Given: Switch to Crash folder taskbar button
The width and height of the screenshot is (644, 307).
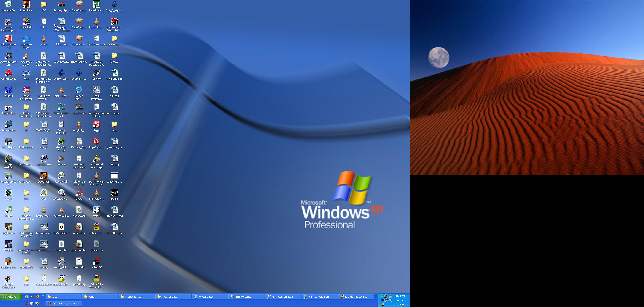Looking at the screenshot, I should pyautogui.click(x=64, y=297).
